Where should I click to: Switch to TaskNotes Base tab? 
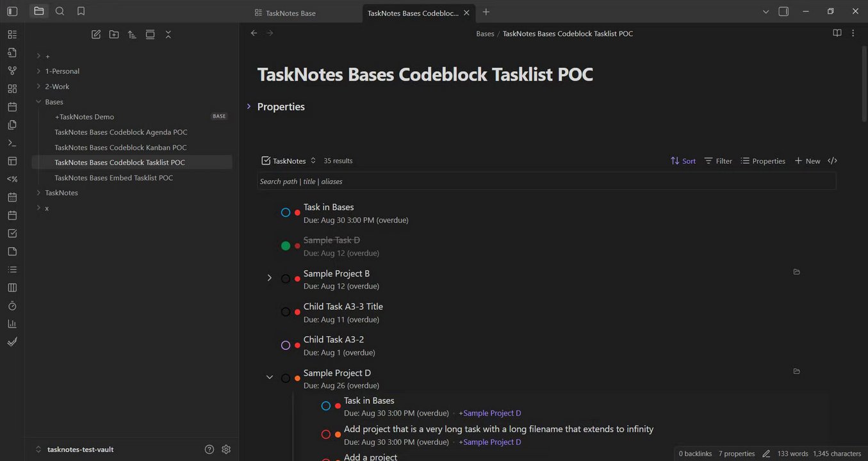[x=290, y=13]
